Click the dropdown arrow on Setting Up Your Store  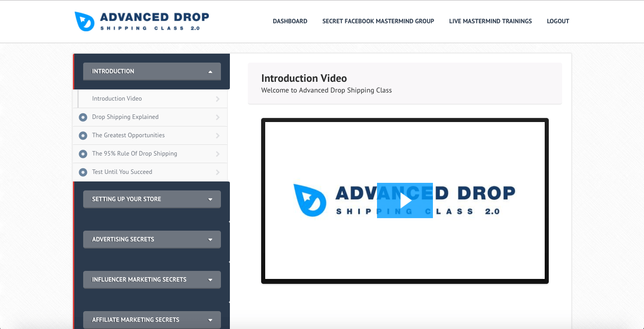[210, 199]
